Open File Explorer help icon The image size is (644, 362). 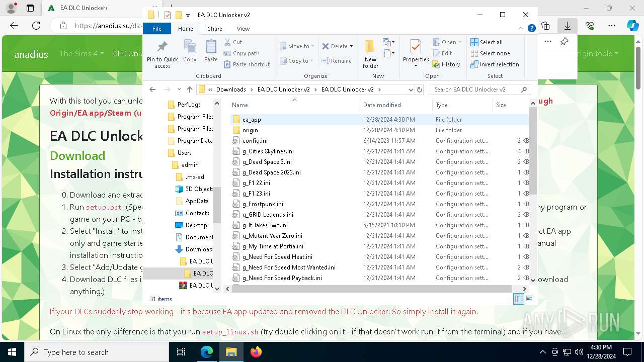pos(531,29)
